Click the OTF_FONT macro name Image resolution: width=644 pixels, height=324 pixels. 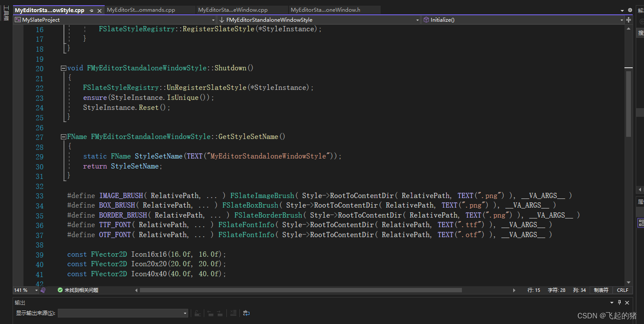click(x=115, y=235)
